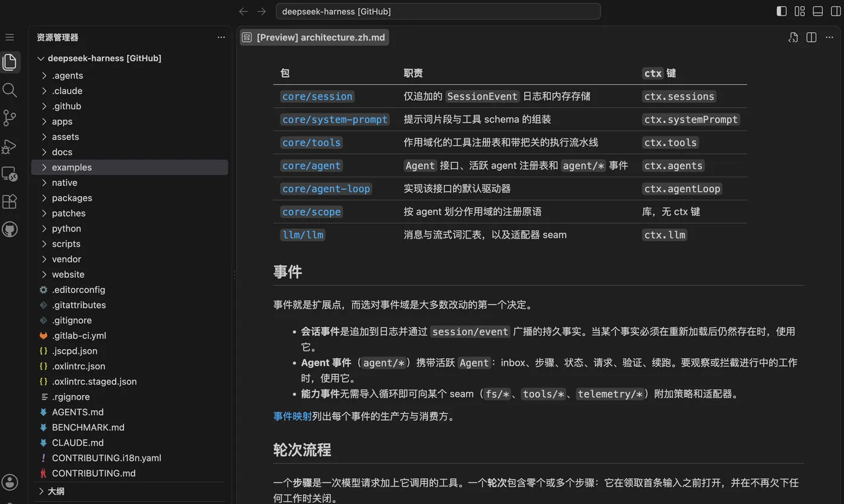Click the 事件 section heading
This screenshot has height=504, width=844.
(x=288, y=272)
